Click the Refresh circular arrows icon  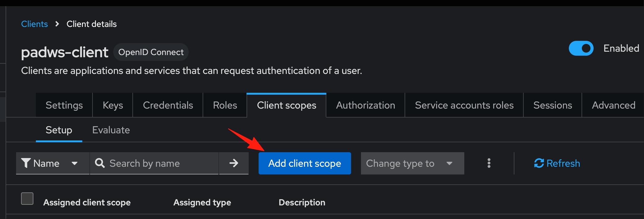pos(539,163)
